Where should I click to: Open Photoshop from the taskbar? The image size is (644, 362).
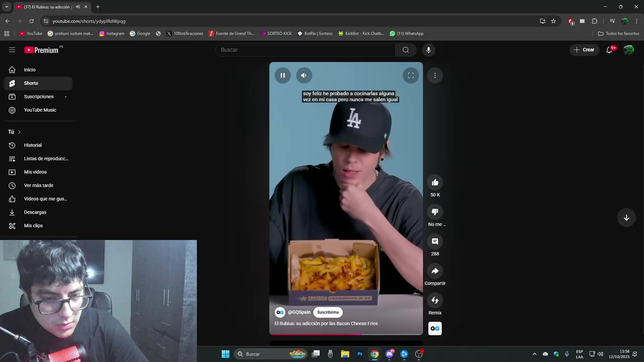pyautogui.click(x=360, y=354)
